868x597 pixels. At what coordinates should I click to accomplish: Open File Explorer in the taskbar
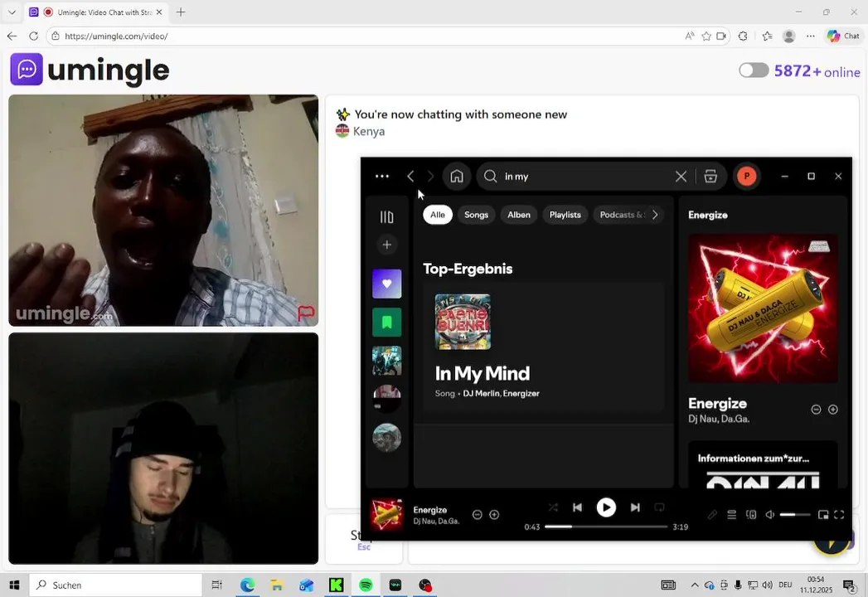click(277, 585)
